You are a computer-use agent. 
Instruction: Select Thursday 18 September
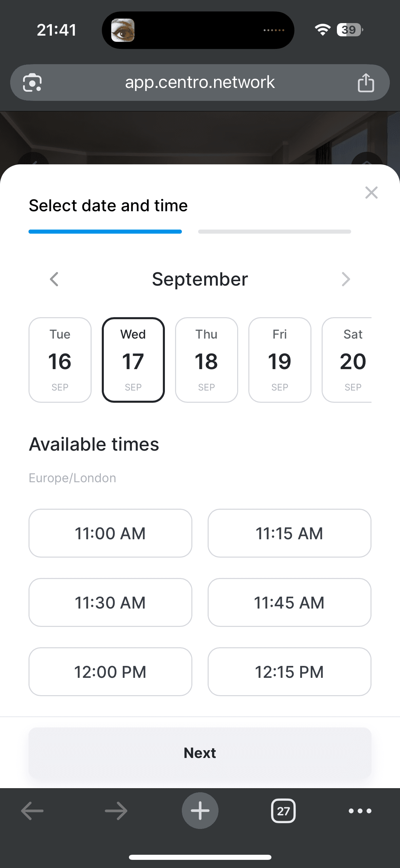coord(206,360)
